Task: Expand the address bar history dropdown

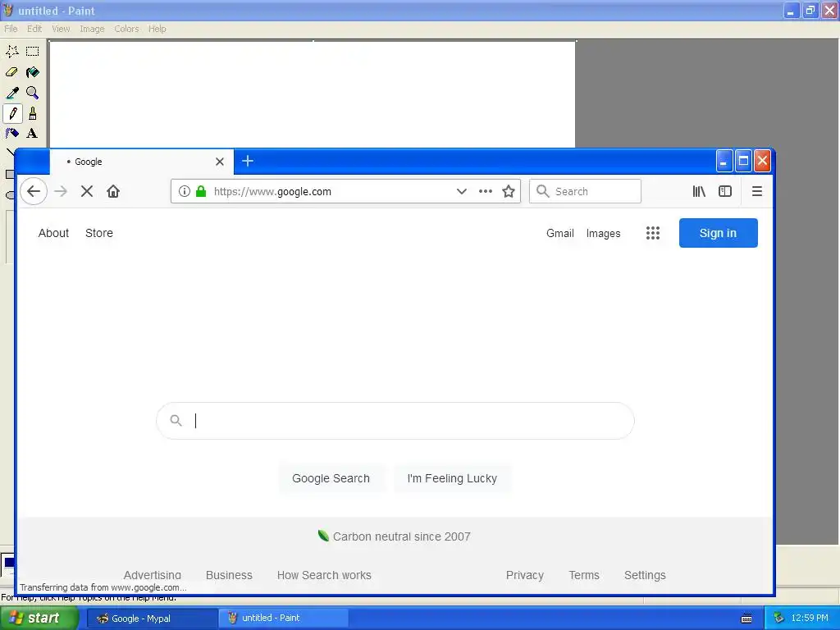Action: 461,191
